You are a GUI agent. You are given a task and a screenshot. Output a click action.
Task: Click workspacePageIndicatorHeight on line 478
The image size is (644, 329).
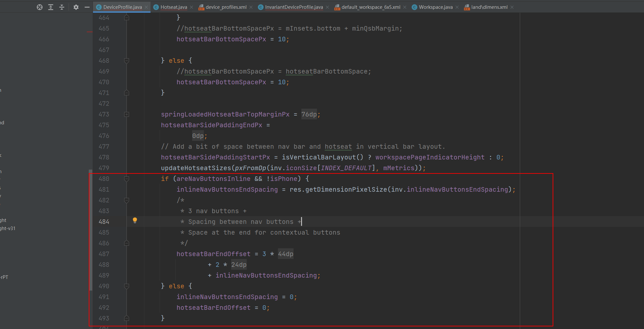430,157
